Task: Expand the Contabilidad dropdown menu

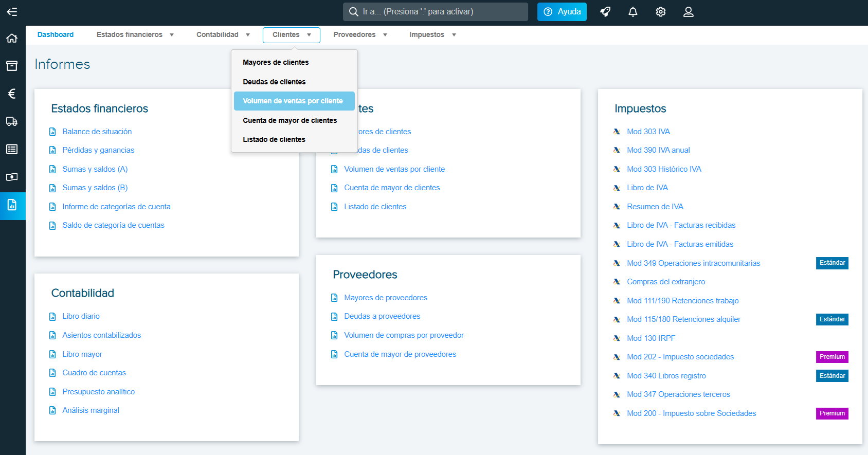Action: point(223,35)
